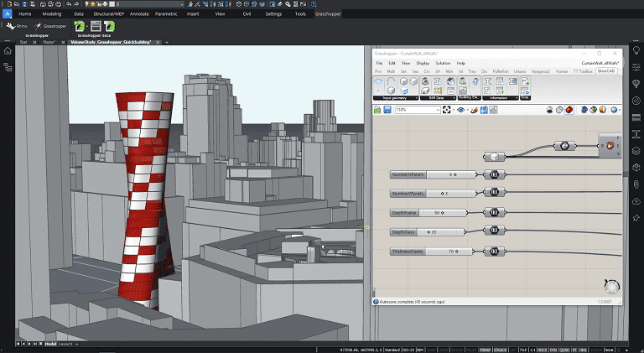Open the status bar options arrow

(626, 350)
